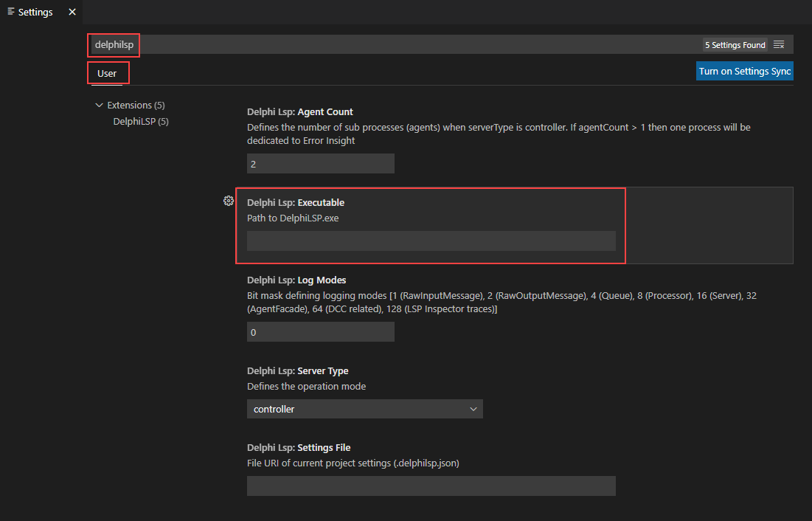Focus the Path to DelphiLSP.exe field

[431, 241]
